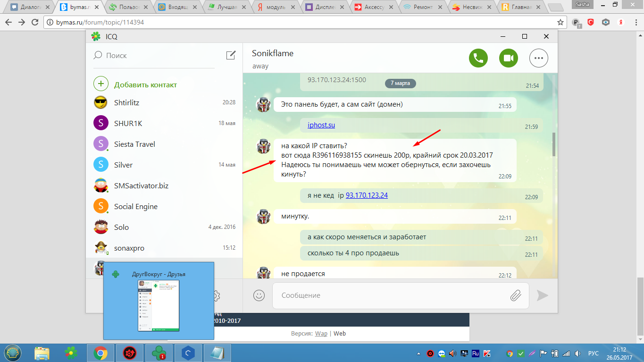Open the three-dots more options menu
The height and width of the screenshot is (362, 644).
tap(538, 58)
